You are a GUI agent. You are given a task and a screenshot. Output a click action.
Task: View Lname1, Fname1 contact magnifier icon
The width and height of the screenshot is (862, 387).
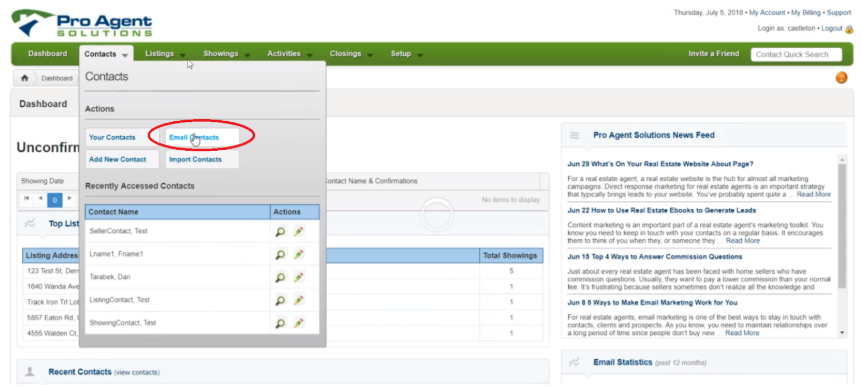pos(280,255)
